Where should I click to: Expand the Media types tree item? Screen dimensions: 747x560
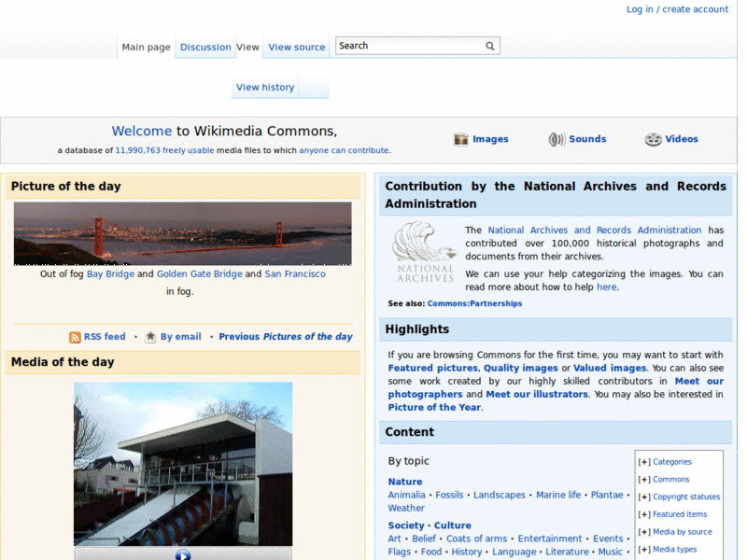click(x=644, y=550)
